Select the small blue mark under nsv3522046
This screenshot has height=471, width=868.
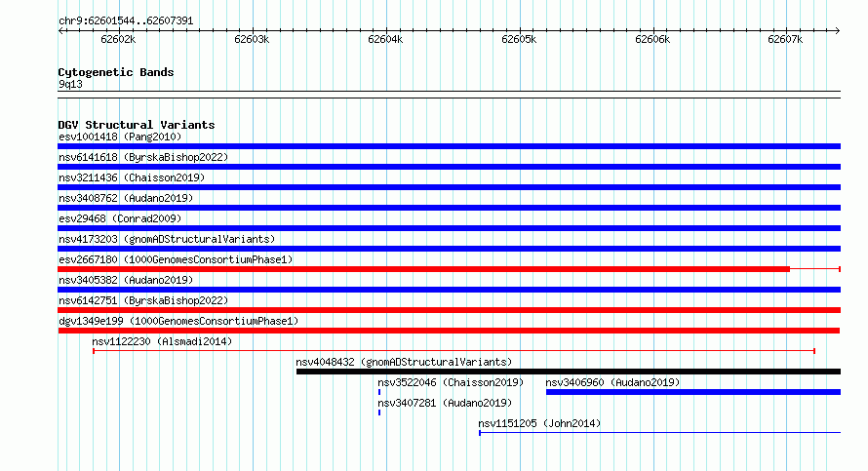(379, 392)
